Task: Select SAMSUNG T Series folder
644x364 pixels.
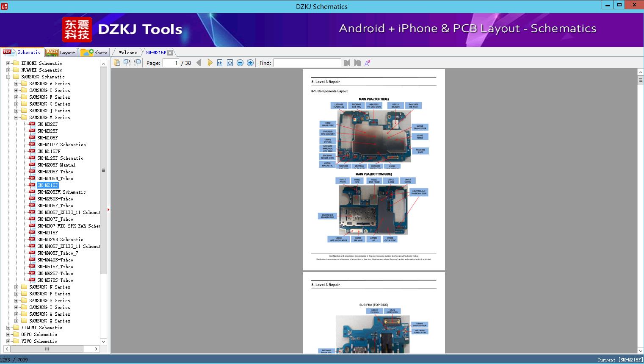Action: 50,307
